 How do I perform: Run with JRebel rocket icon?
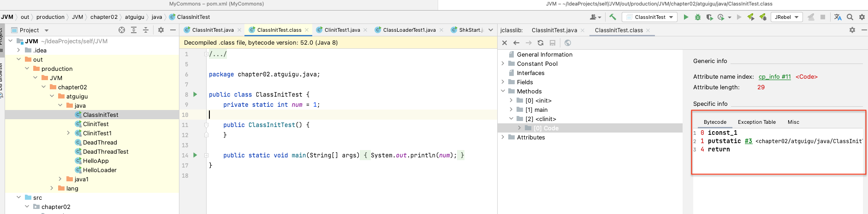(x=751, y=17)
